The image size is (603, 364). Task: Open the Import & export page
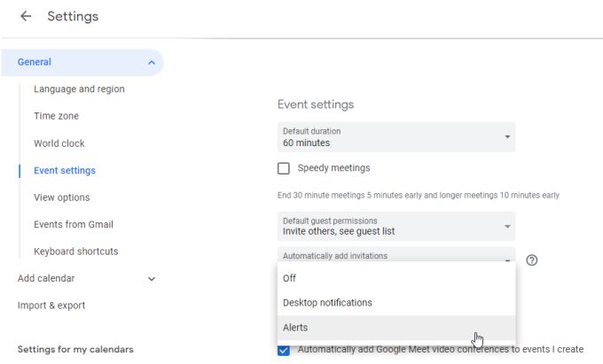coord(51,306)
